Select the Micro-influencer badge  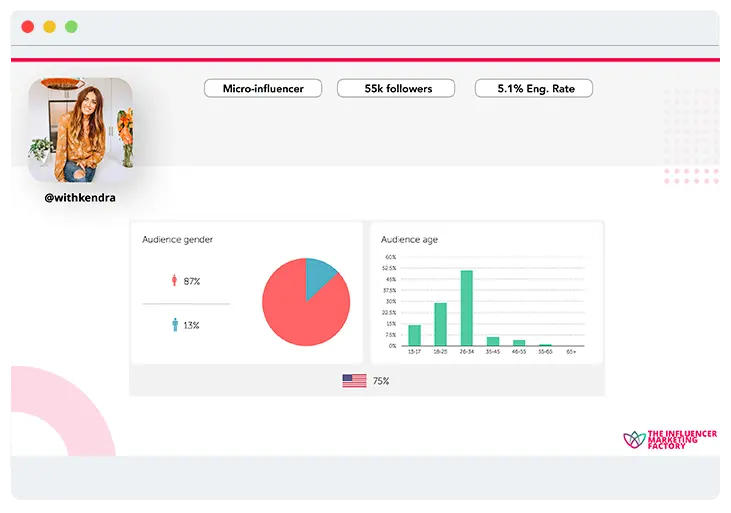point(262,88)
